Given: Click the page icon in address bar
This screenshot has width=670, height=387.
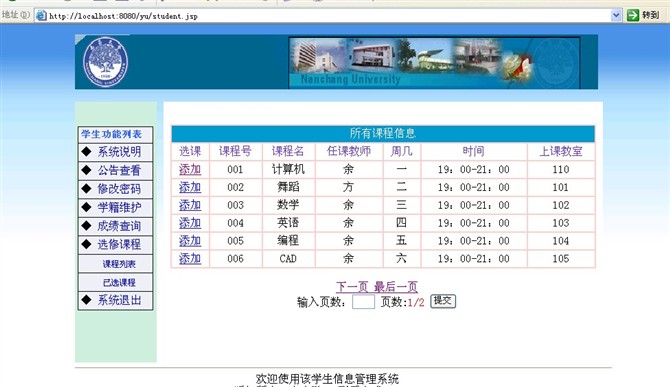Looking at the screenshot, I should (x=41, y=16).
